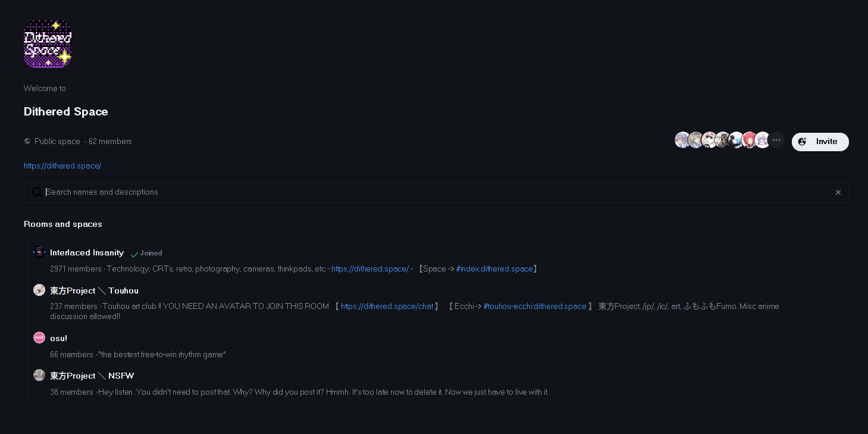Follow the #index:dithered.space link
Viewport: 868px width, 434px height.
[x=494, y=269]
